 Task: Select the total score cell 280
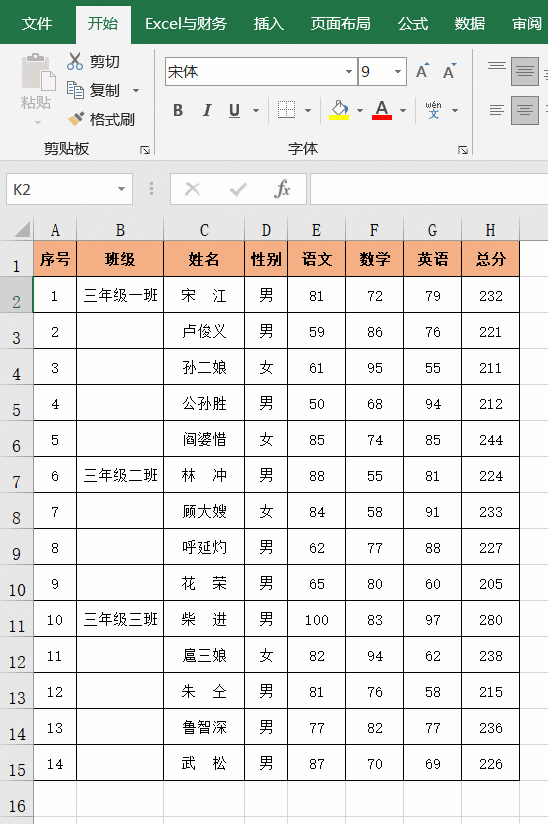pyautogui.click(x=490, y=619)
